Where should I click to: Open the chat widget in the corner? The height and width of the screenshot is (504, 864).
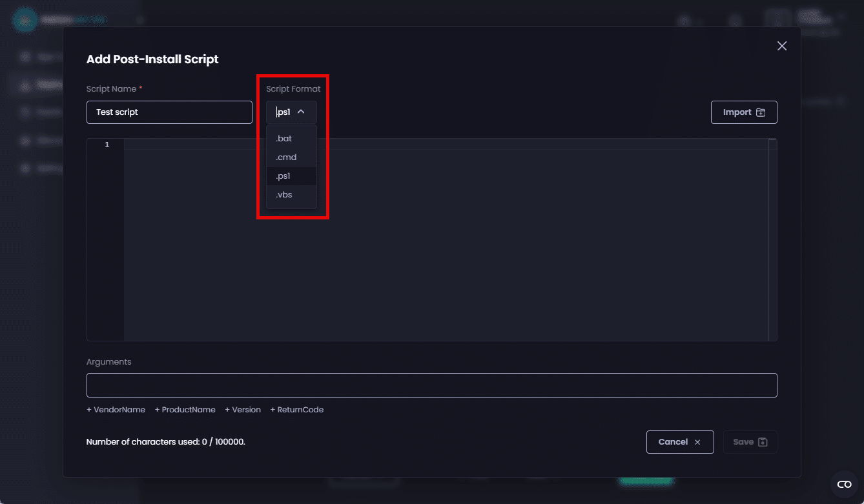point(844,484)
